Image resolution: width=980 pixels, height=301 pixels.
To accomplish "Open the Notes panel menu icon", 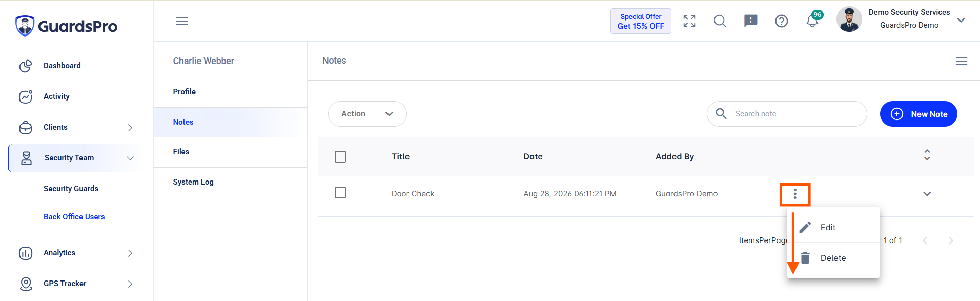I will click(x=962, y=61).
